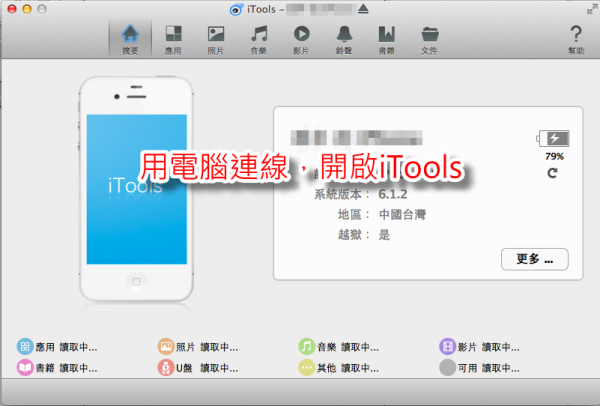Click the iPhone device preview image
This screenshot has height=406, width=600.
pos(136,189)
